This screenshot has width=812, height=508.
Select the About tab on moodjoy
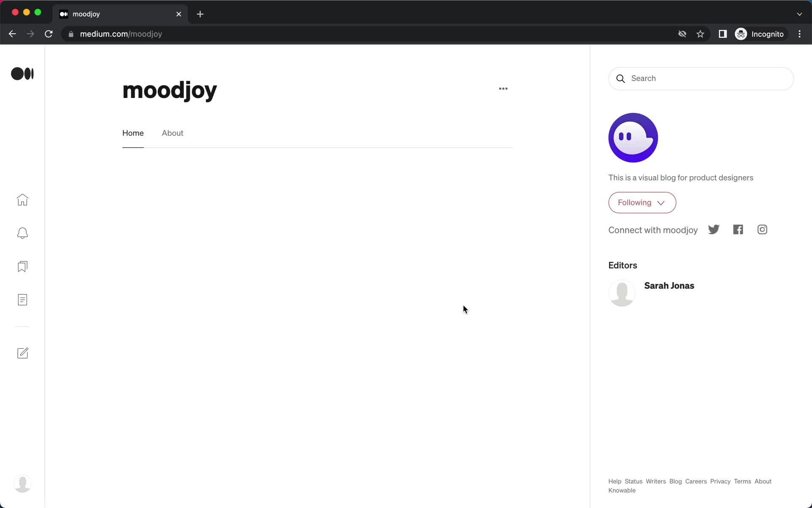173,133
